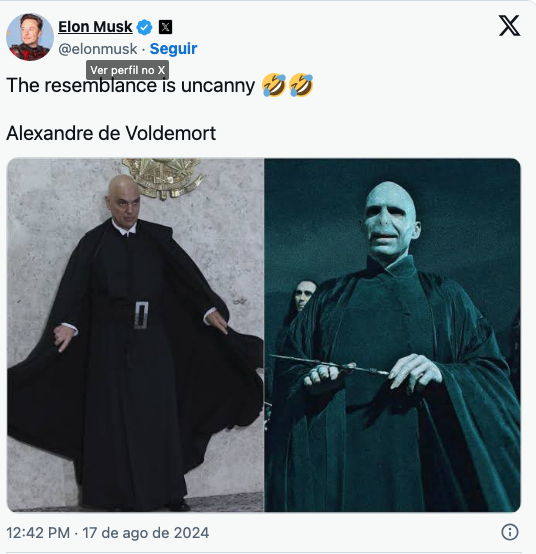Viewport: 536px width, 554px height.
Task: Click the black X affiliate badge beside the name
Action: [165, 27]
